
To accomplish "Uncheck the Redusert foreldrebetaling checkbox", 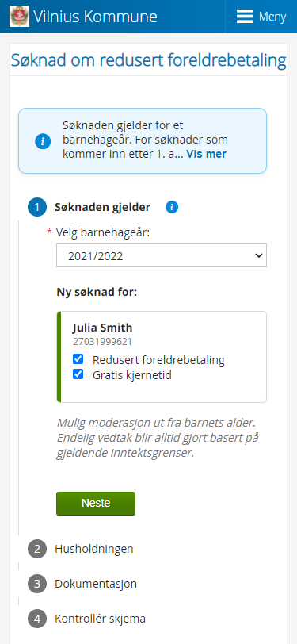I will [x=78, y=359].
